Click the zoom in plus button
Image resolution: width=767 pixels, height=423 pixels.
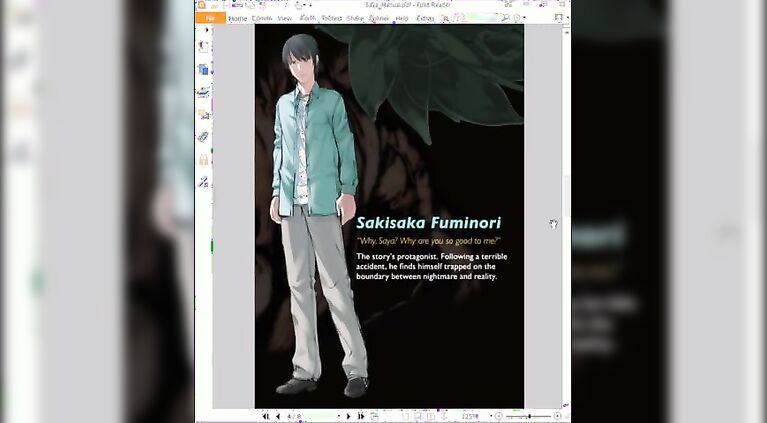click(557, 416)
